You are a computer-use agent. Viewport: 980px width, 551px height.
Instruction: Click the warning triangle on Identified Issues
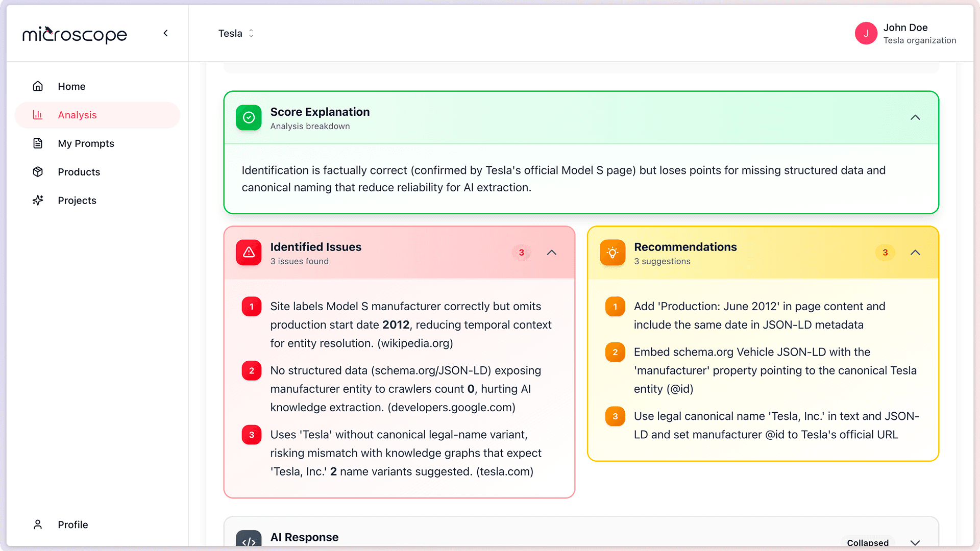(249, 253)
